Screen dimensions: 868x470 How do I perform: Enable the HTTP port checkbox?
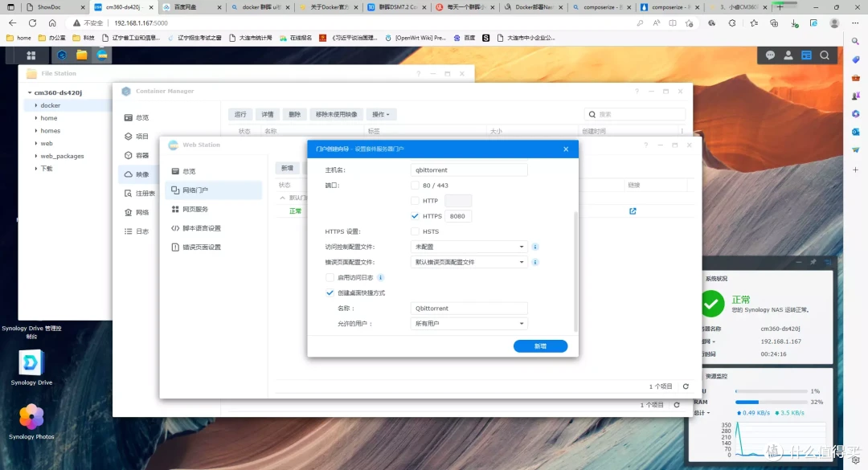[415, 201]
